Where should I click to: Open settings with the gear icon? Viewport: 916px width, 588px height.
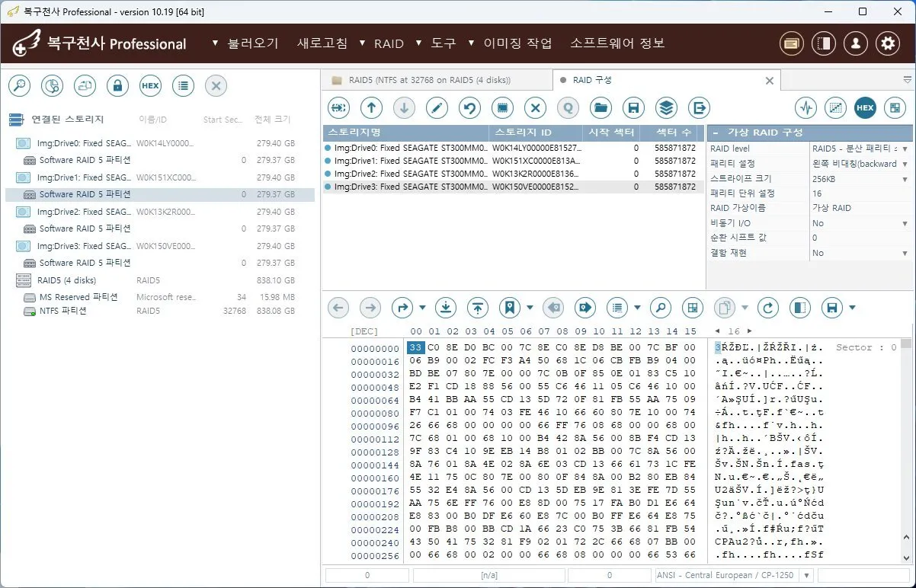887,43
